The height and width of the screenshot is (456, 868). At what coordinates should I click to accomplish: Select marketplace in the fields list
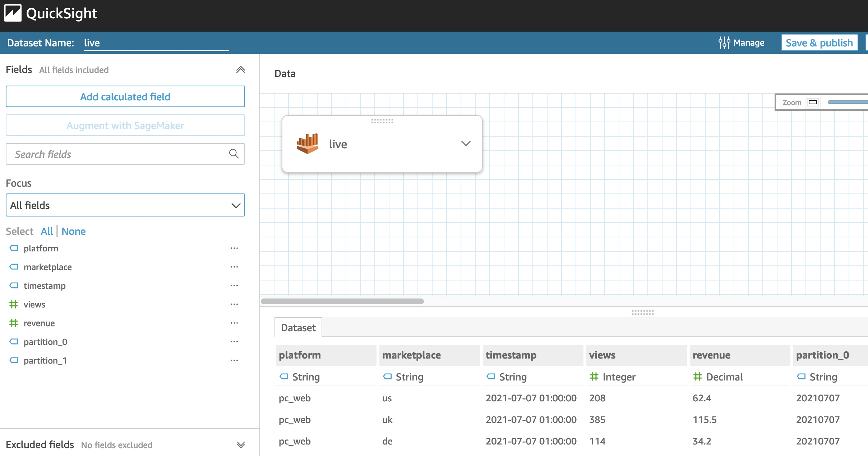48,267
